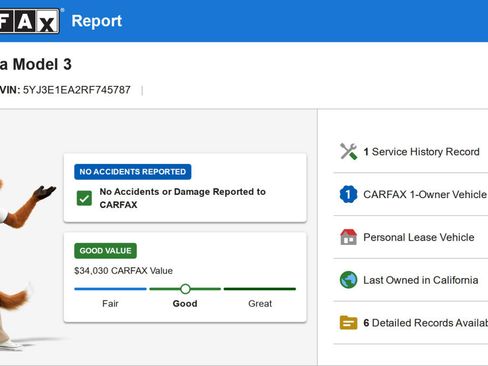Click the Great label under the value bar
This screenshot has width=488, height=366.
pyautogui.click(x=260, y=304)
